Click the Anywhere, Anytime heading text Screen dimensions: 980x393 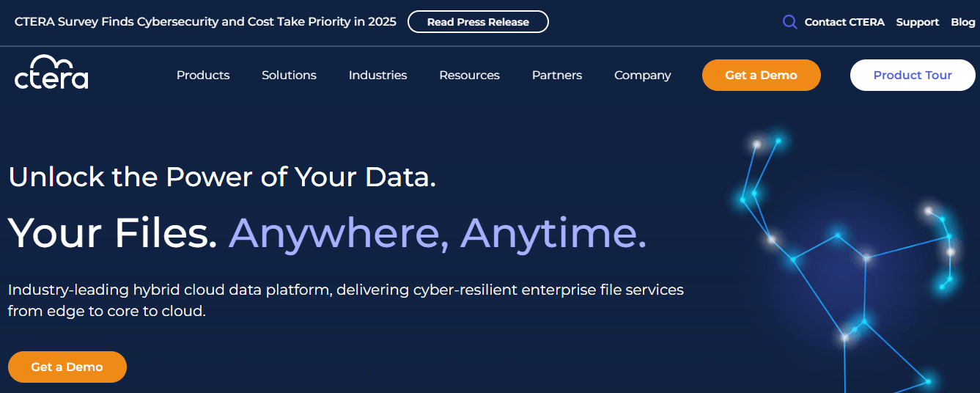[438, 232]
